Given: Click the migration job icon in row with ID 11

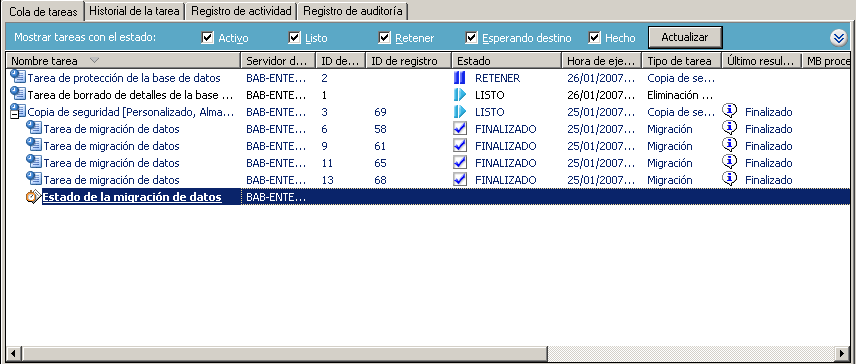Looking at the screenshot, I should point(34,162).
